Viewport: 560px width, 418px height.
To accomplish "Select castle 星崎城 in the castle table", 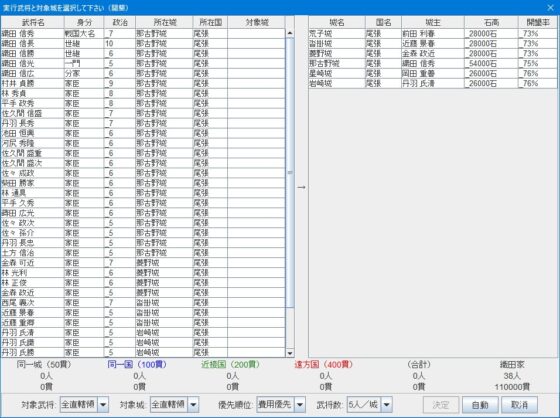I will [433, 74].
